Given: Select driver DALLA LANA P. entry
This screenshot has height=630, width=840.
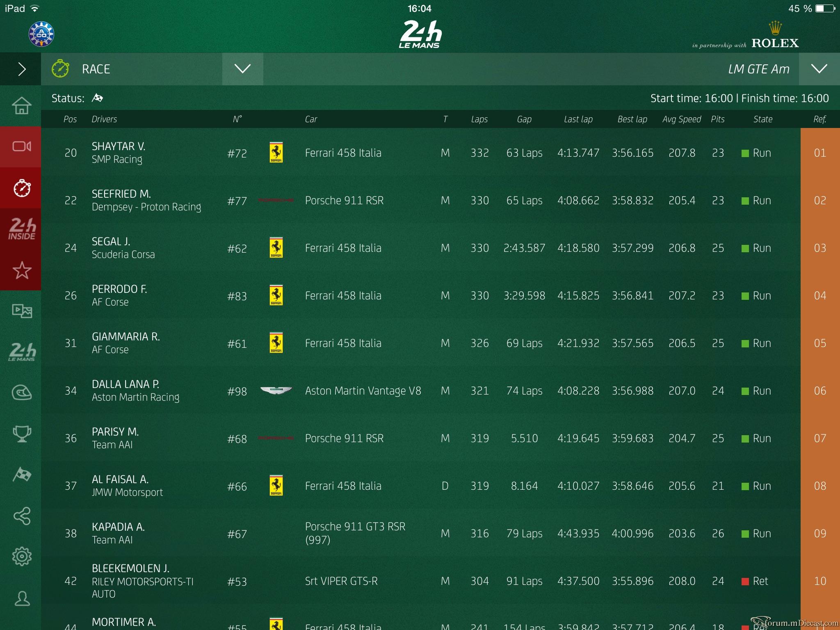Looking at the screenshot, I should point(421,390).
